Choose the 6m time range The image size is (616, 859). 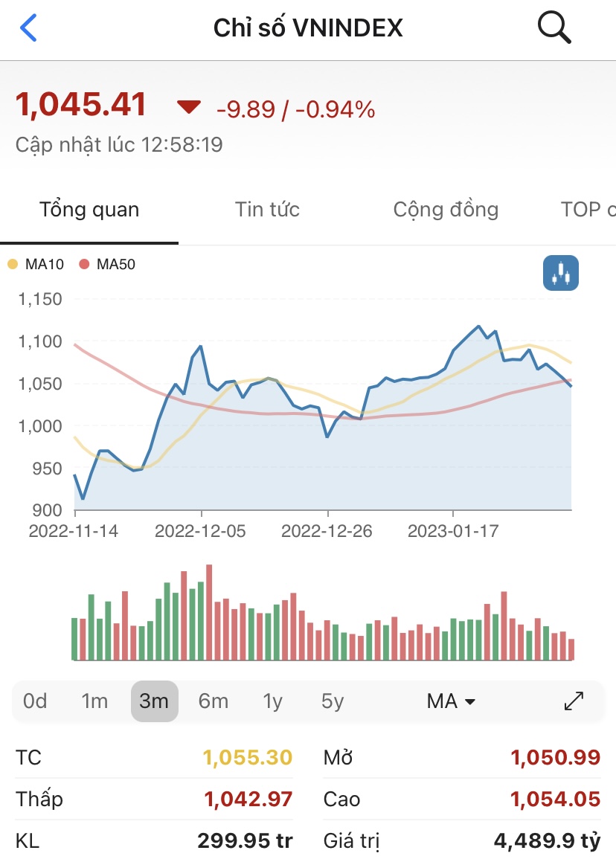pyautogui.click(x=213, y=701)
